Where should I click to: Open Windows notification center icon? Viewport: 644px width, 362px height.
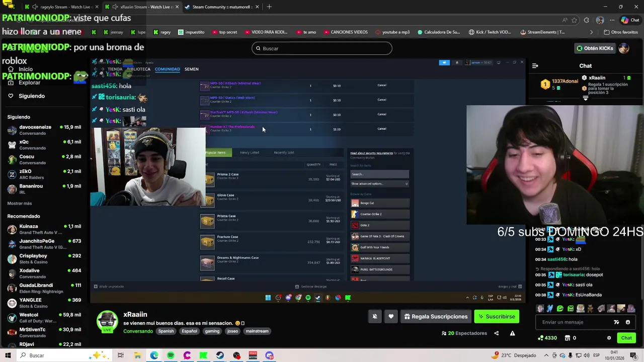coord(634,355)
